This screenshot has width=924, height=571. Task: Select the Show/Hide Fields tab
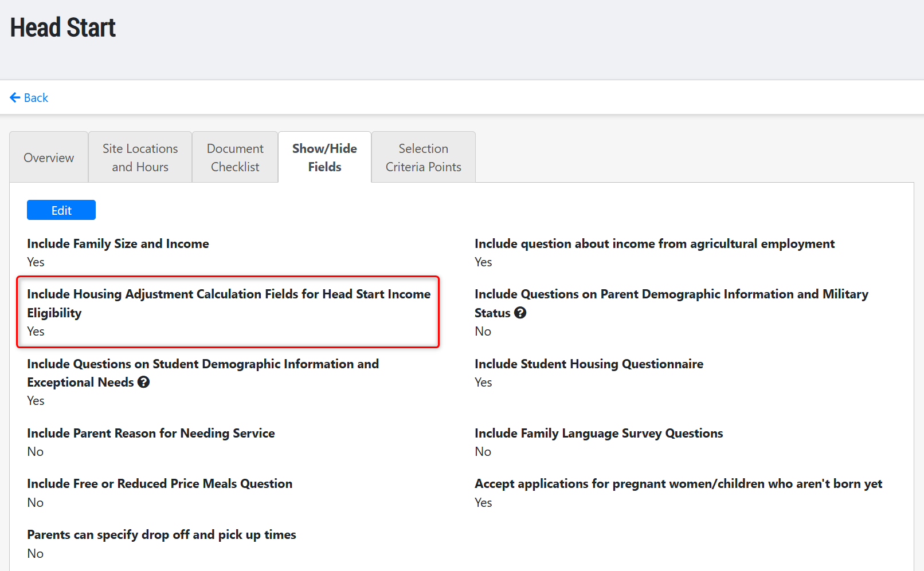click(x=324, y=157)
